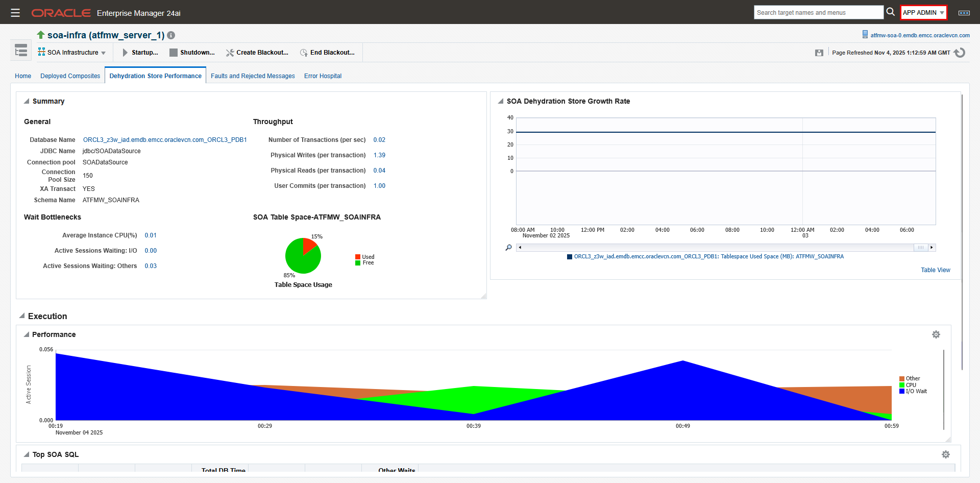Expand the SOA Infrastructure menu
980x483 pixels.
pos(72,53)
